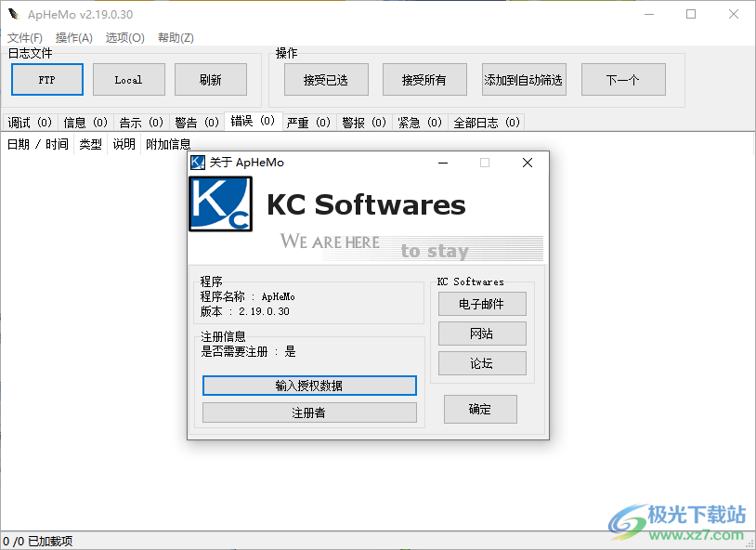Click the 注册者 button
This screenshot has width=756, height=550.
(309, 412)
